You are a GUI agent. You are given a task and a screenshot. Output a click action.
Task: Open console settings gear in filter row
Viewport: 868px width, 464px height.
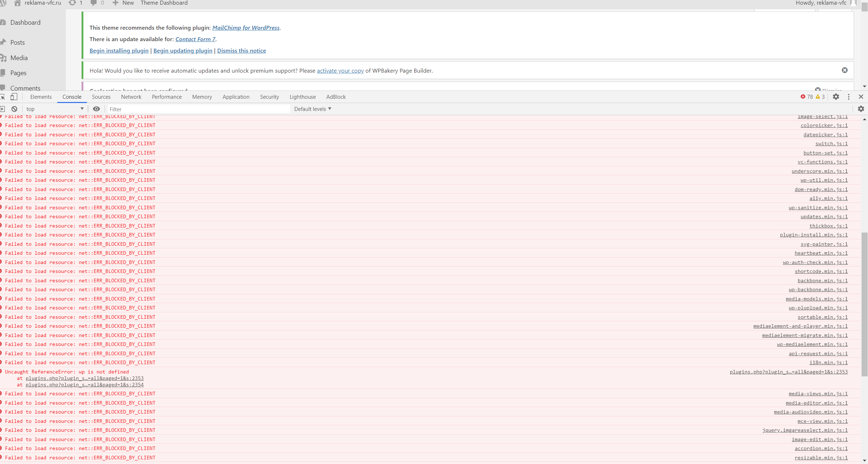(x=861, y=109)
